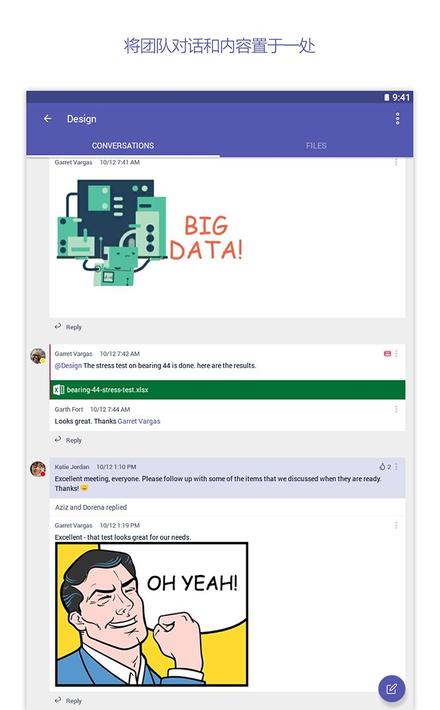The image size is (440, 710).
Task: Open the red mention icon on Garret's 7:42 message
Action: click(x=387, y=354)
